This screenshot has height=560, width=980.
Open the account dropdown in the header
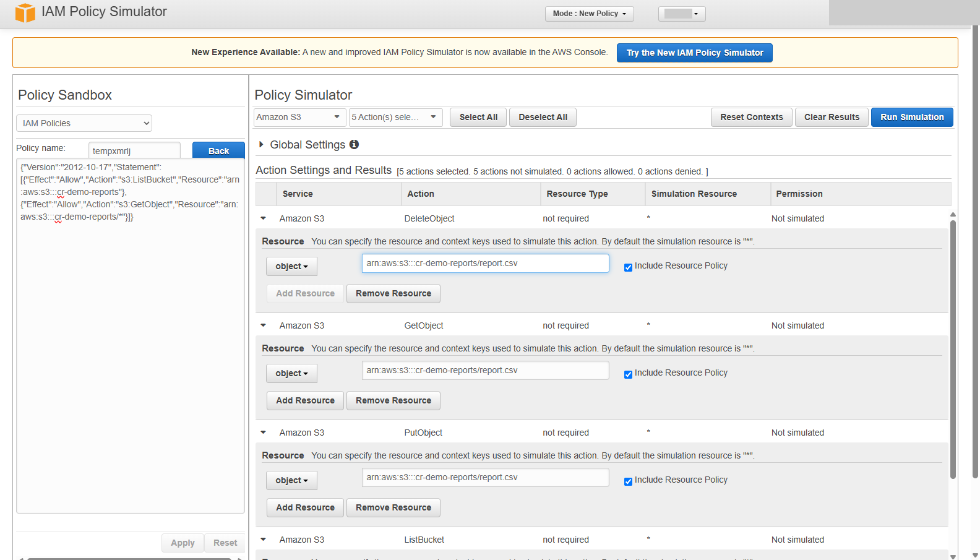tap(682, 14)
